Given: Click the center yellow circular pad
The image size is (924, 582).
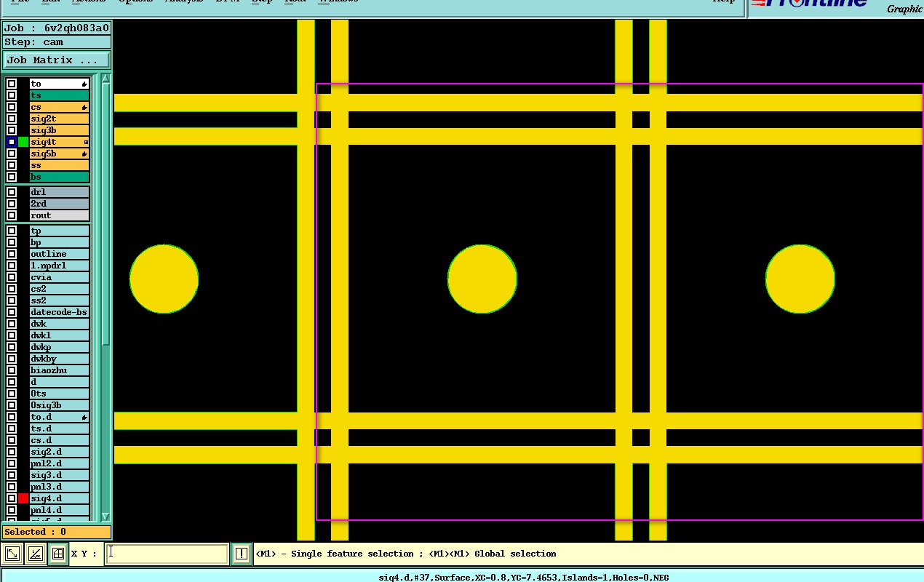Looking at the screenshot, I should point(482,279).
